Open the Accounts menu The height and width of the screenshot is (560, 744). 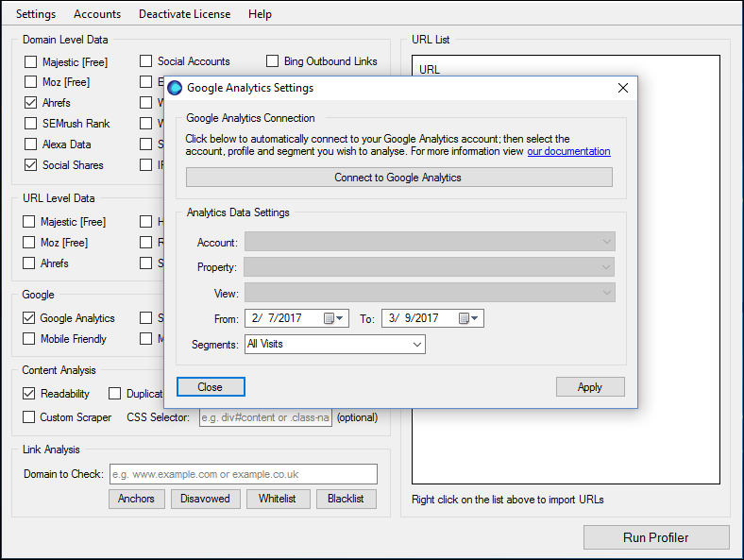(x=97, y=14)
